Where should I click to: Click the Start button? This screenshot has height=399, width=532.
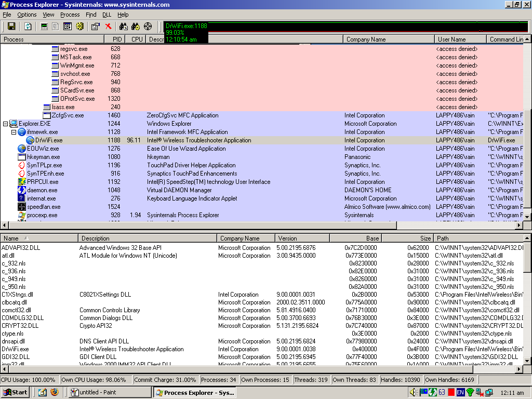(15, 393)
